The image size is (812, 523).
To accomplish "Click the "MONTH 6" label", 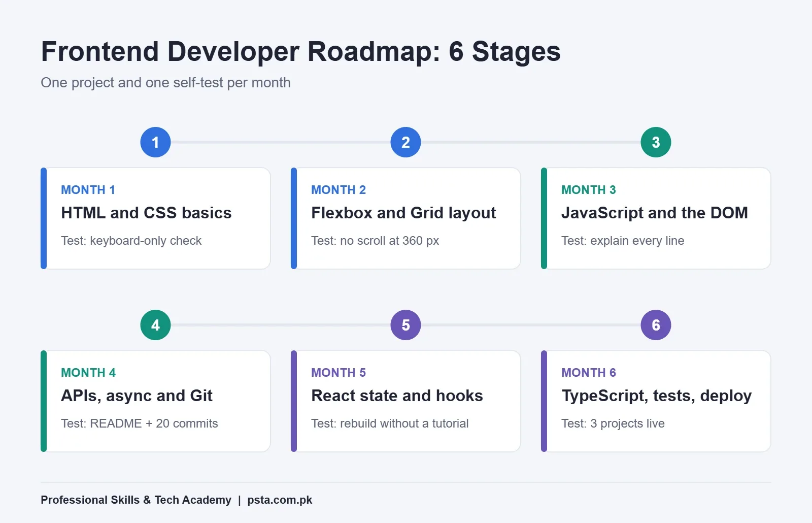I will [588, 373].
